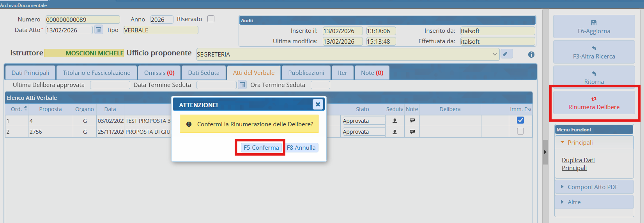Expand the Componi Atto PDF section
The image size is (644, 223).
tap(593, 187)
